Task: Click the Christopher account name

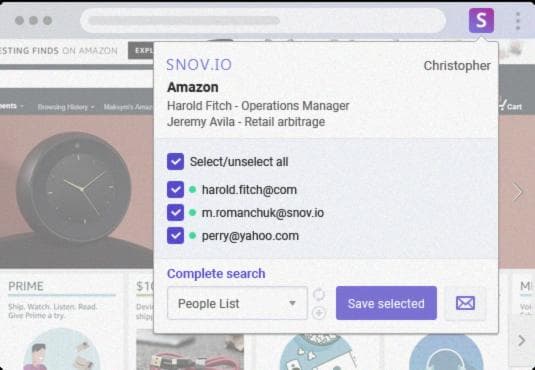Action: (457, 66)
